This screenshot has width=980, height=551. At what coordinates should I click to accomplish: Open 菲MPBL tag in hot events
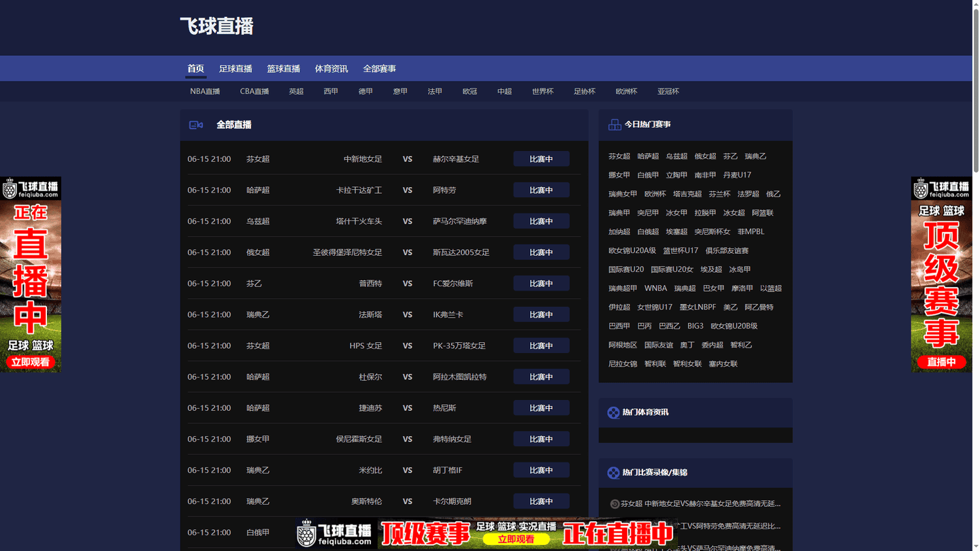tap(751, 232)
